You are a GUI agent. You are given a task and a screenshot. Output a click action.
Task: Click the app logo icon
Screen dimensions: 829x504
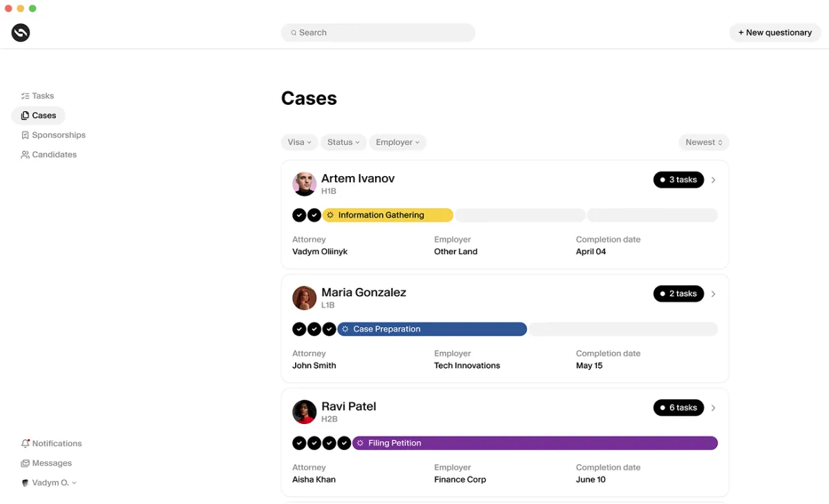point(21,32)
